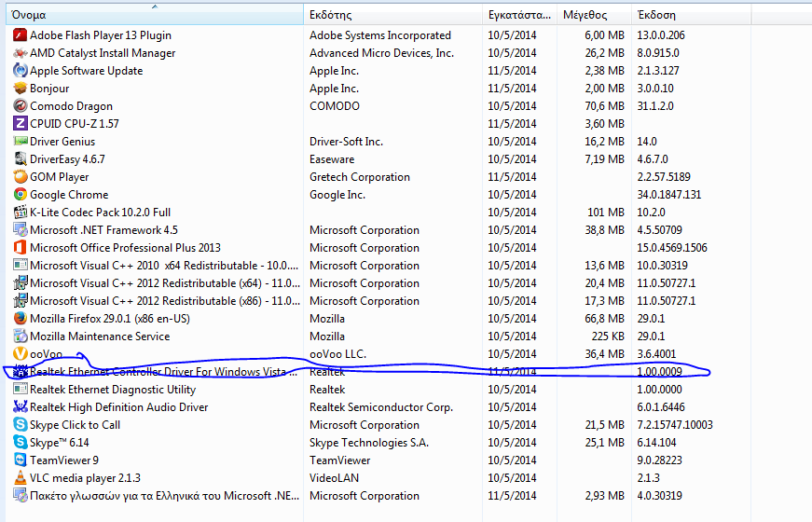Select the Driver Genius program name
The width and height of the screenshot is (812, 522).
click(x=62, y=141)
